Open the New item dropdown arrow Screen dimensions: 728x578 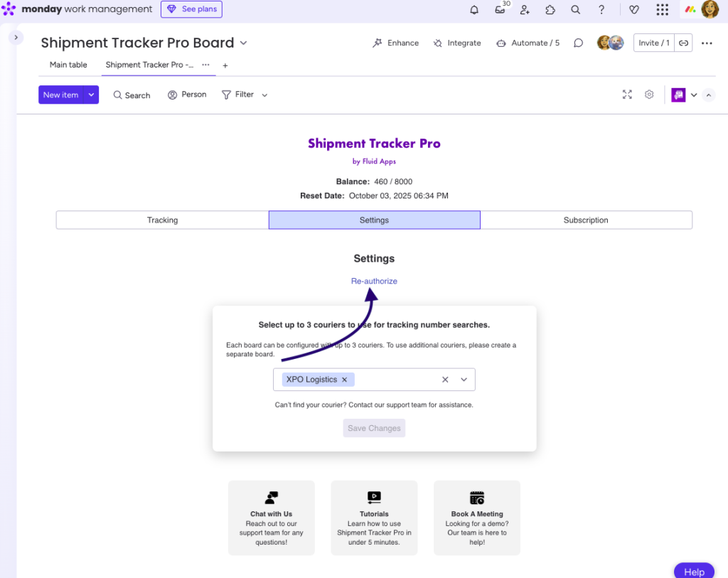click(92, 95)
